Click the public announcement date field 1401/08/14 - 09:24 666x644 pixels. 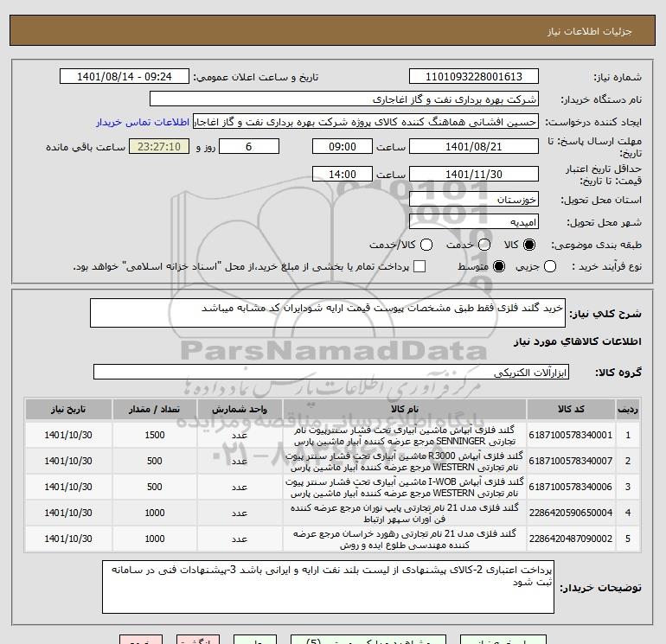pos(124,76)
